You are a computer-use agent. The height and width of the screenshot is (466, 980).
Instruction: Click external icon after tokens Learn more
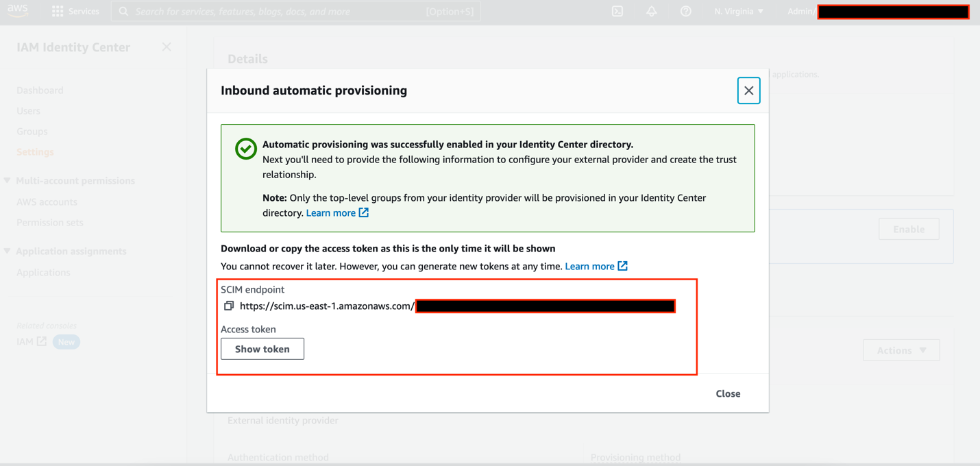point(623,267)
